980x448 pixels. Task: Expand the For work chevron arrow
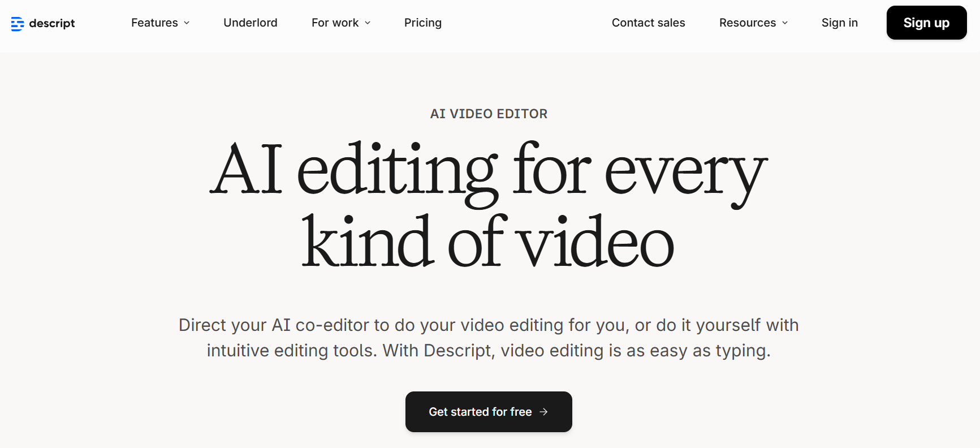[x=368, y=23]
